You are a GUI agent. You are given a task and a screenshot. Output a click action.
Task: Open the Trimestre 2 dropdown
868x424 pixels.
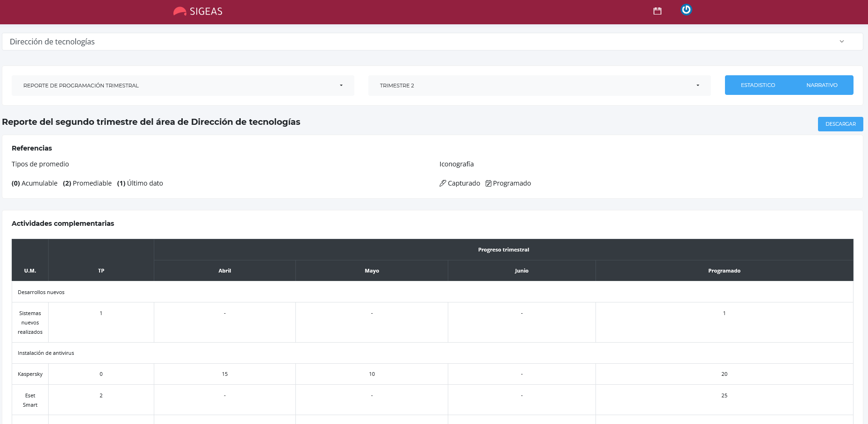(539, 86)
